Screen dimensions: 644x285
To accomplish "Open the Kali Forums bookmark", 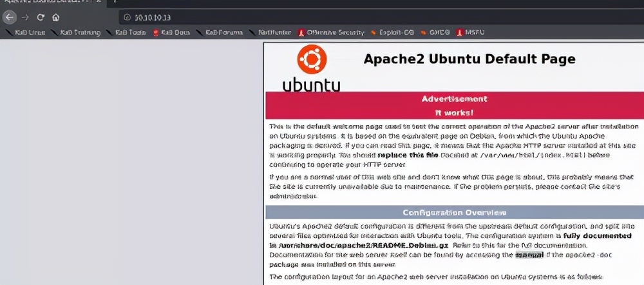I will 219,32.
